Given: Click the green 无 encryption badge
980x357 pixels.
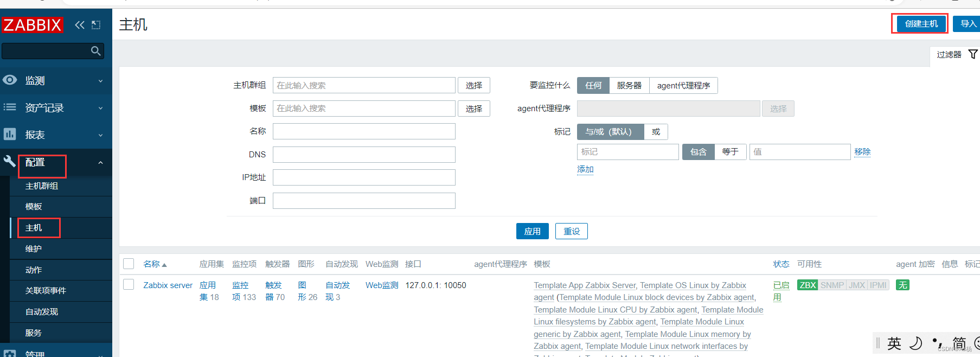Looking at the screenshot, I should (x=902, y=285).
